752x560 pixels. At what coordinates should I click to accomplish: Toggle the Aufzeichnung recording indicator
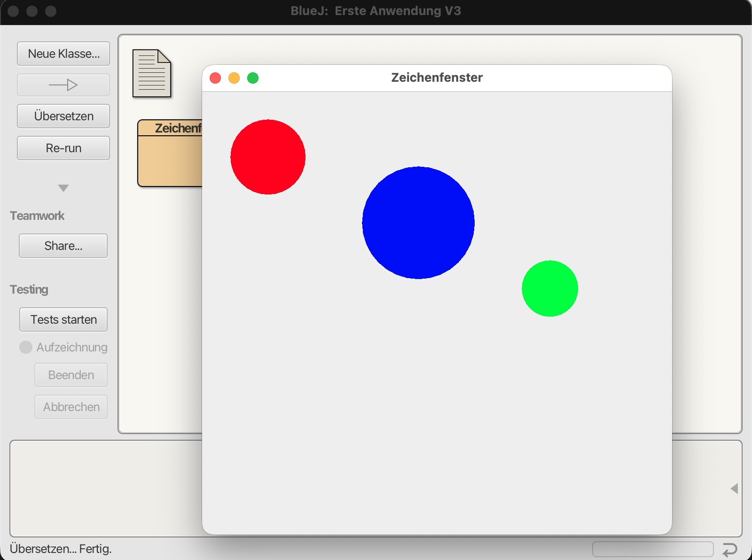pyautogui.click(x=26, y=347)
